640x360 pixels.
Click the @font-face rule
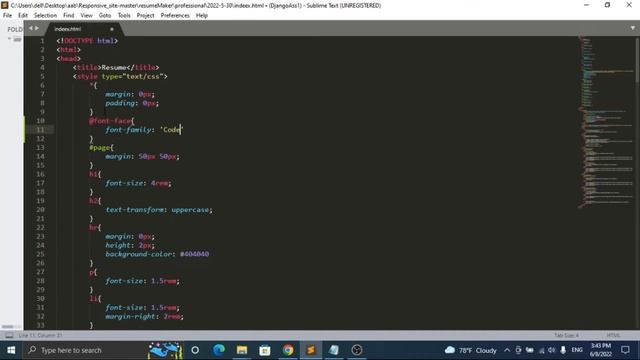click(111, 121)
